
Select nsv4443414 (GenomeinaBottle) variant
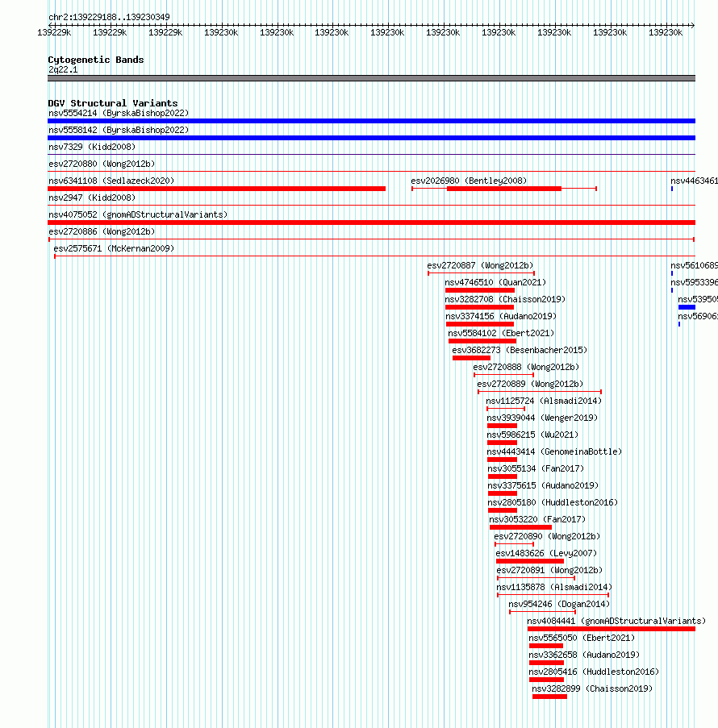pos(554,452)
